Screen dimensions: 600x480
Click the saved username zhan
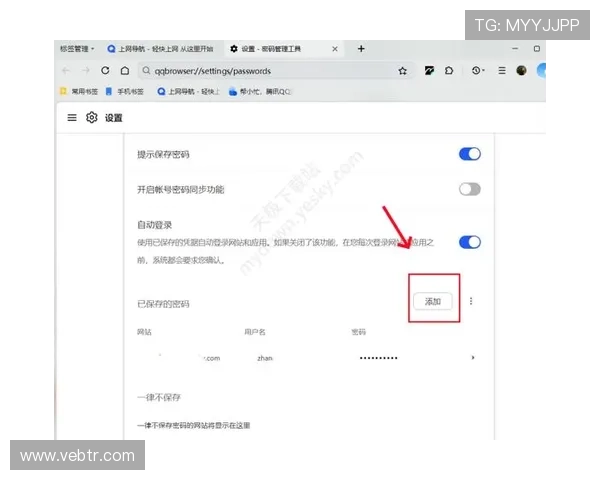coord(265,358)
